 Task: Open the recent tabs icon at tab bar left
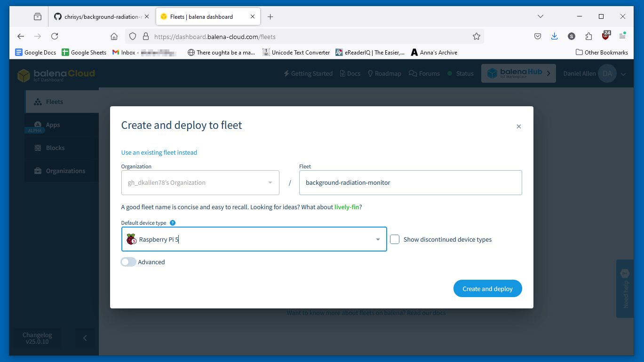coord(38,16)
